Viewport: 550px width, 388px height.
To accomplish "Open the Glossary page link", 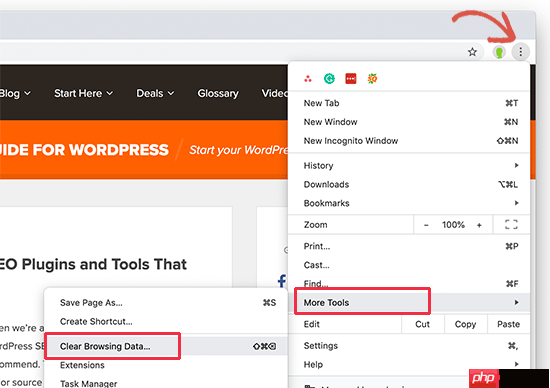I will click(218, 93).
